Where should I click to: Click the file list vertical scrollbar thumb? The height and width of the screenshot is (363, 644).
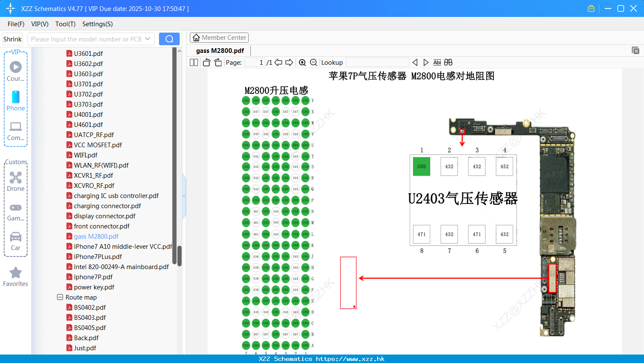(x=179, y=256)
